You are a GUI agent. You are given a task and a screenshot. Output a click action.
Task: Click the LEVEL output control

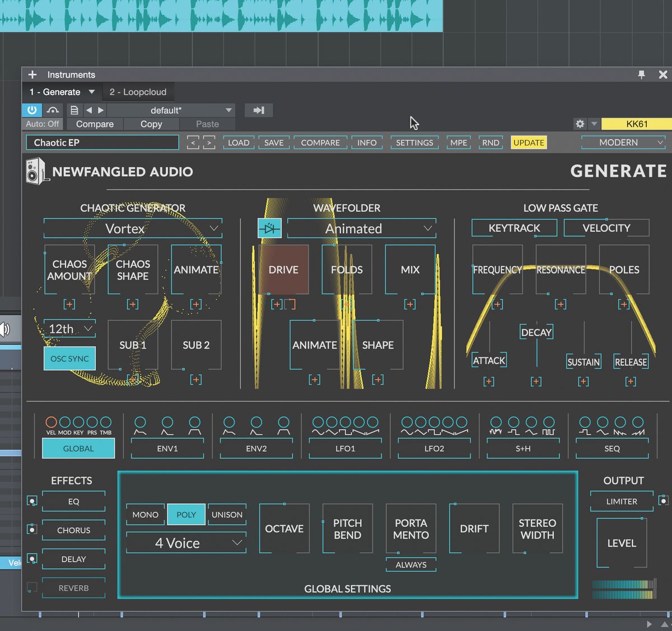[622, 543]
